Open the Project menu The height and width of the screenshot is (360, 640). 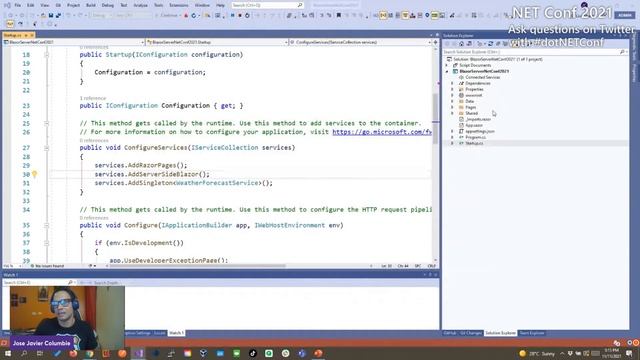(x=73, y=5)
